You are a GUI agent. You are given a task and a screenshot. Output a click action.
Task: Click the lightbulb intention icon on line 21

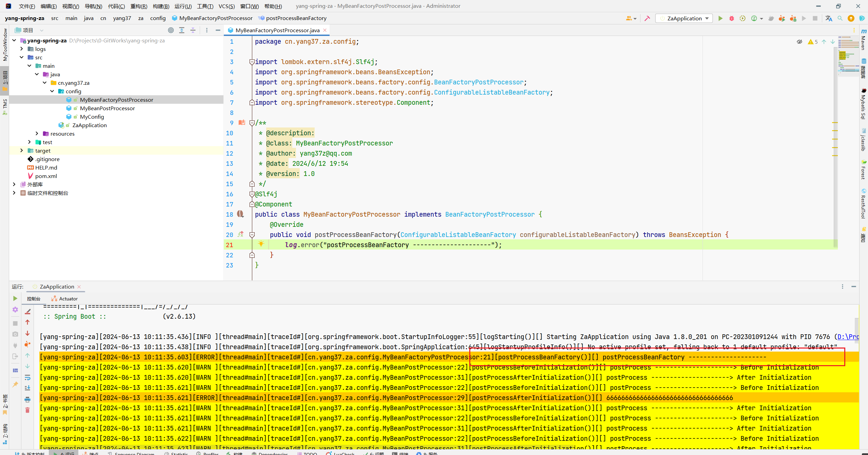tap(261, 243)
